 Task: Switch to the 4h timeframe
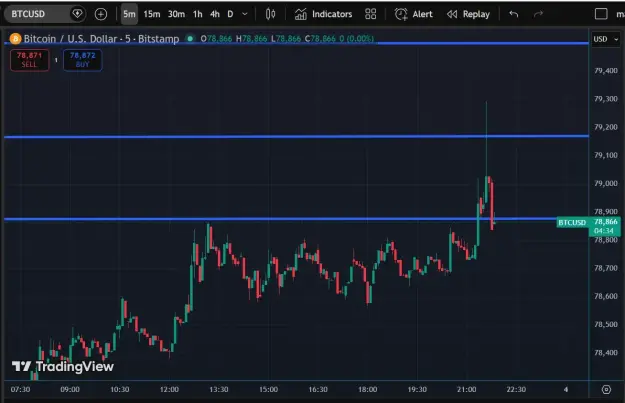click(x=215, y=14)
